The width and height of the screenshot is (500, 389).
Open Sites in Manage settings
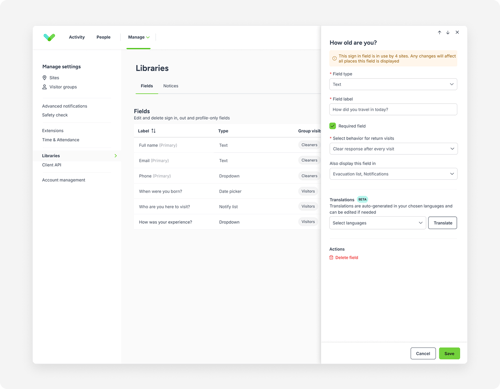coord(54,78)
